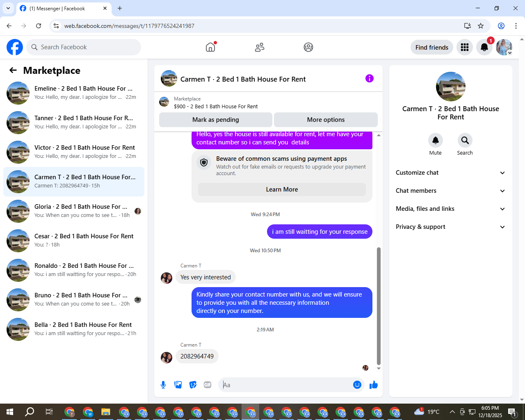Click the Carmen T chat header title
Screen dimensions: 525x420
(x=243, y=79)
